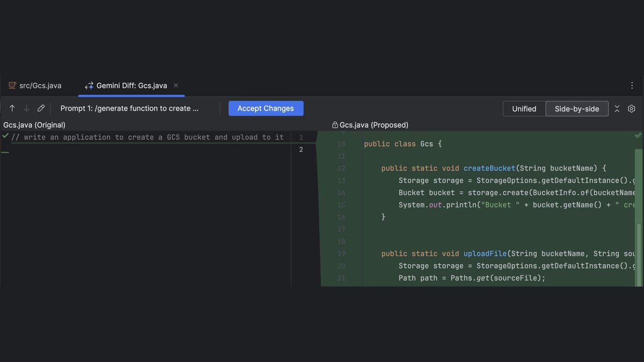Click line number 13 in proposed pane
The height and width of the screenshot is (362, 644).
[x=341, y=181]
